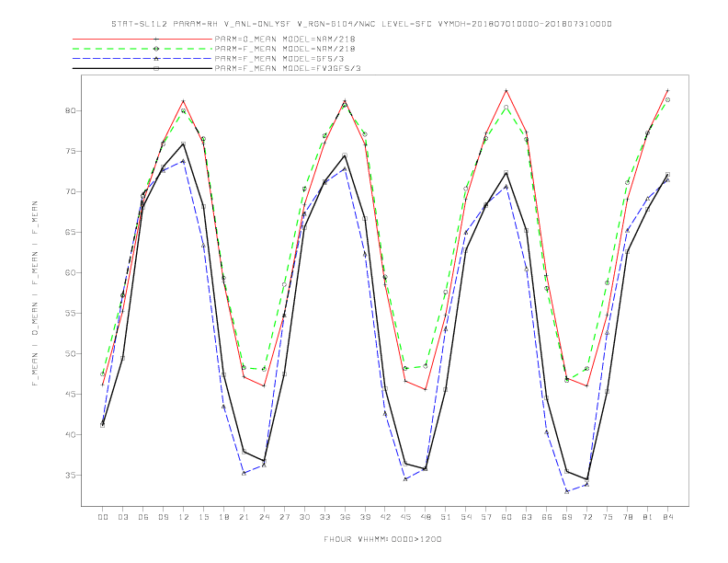Click x-axis forecast hour label 27

(x=284, y=517)
